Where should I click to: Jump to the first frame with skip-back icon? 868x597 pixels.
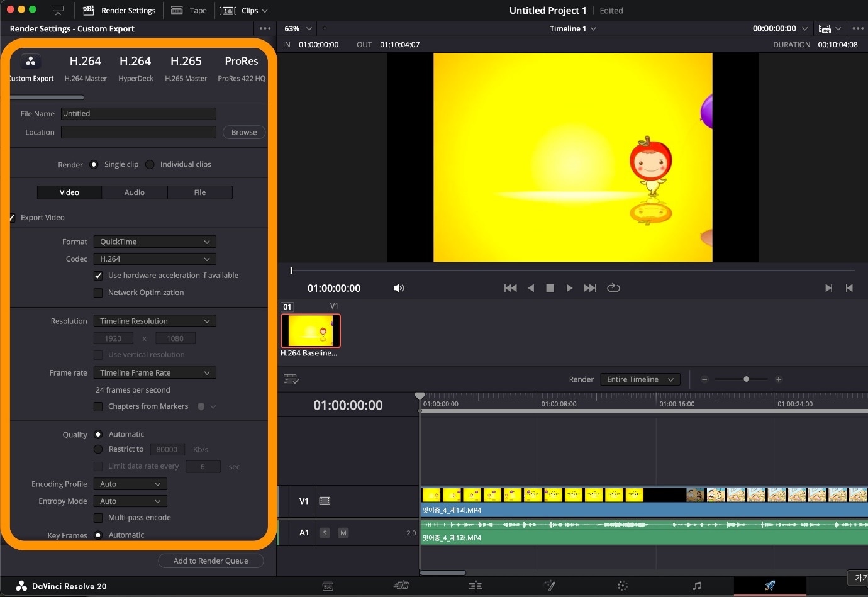[510, 288]
